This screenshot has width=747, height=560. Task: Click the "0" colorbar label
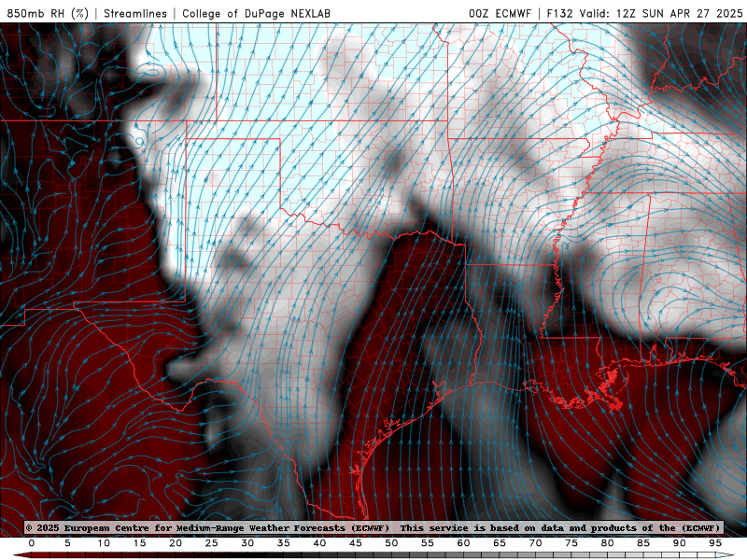[x=32, y=543]
